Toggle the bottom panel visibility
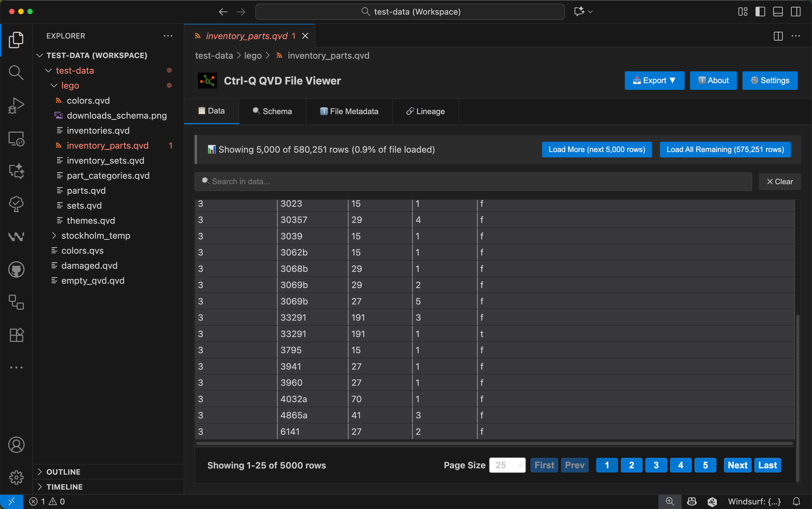The width and height of the screenshot is (812, 509). [778, 12]
